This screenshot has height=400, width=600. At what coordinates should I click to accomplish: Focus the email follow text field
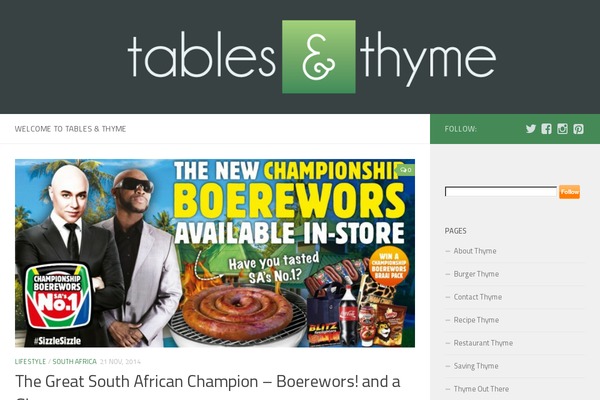click(501, 191)
